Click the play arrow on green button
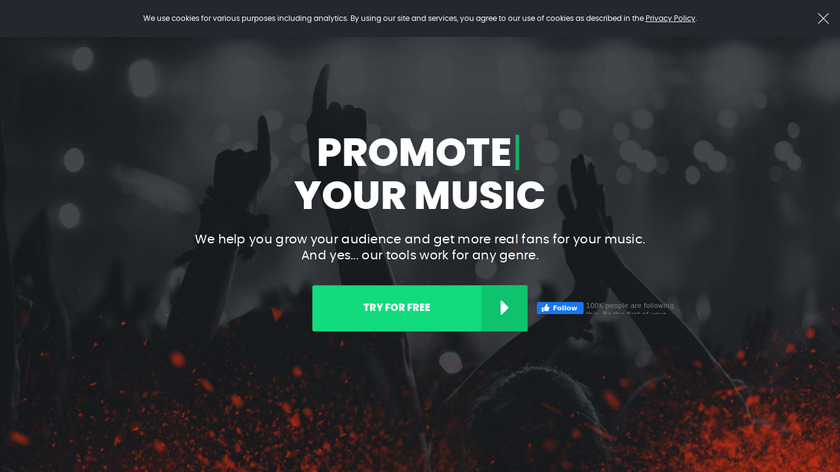840x472 pixels. click(x=504, y=308)
